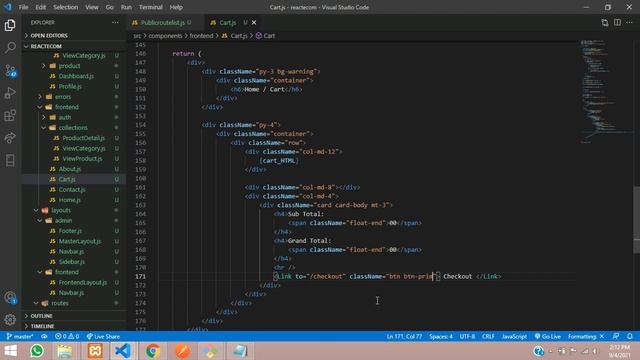The height and width of the screenshot is (360, 640).
Task: Open editor More Actions ellipsis
Action: [629, 22]
